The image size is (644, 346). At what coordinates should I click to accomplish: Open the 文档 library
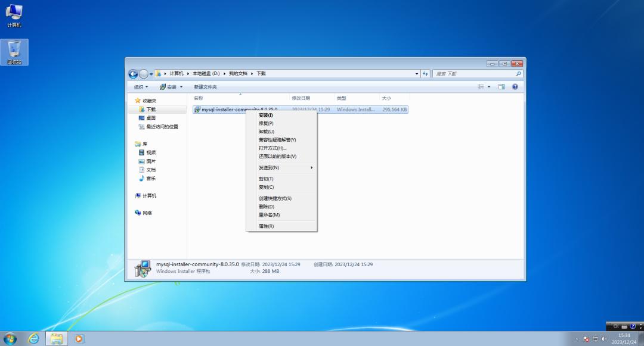pos(147,170)
